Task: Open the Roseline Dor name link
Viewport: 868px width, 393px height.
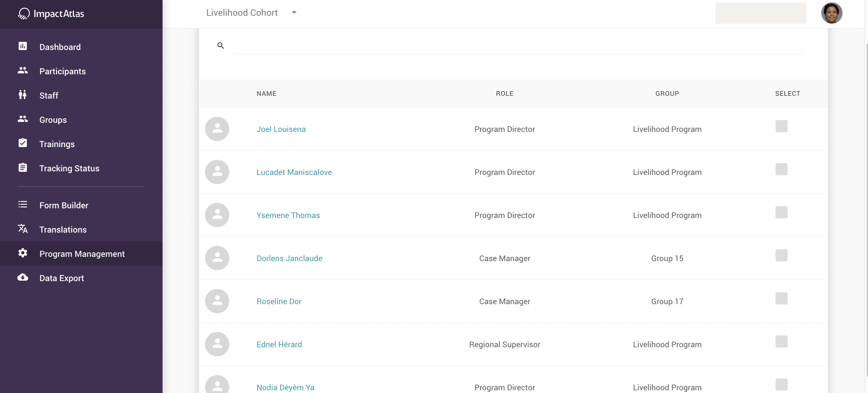Action: pyautogui.click(x=279, y=301)
